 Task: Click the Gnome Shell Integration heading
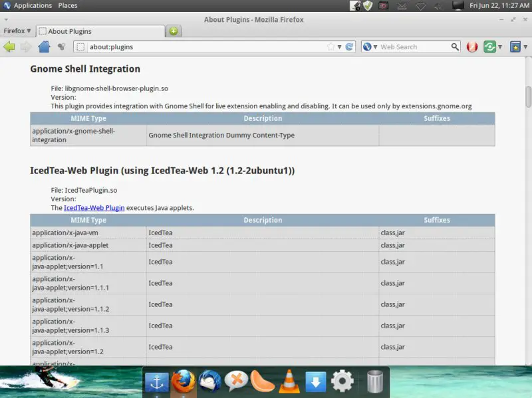[x=85, y=69]
